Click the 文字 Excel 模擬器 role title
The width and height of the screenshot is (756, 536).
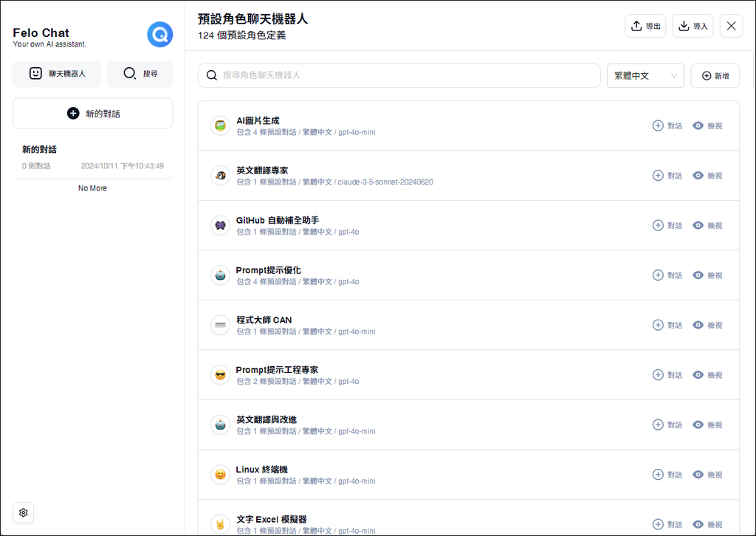pyautogui.click(x=272, y=519)
